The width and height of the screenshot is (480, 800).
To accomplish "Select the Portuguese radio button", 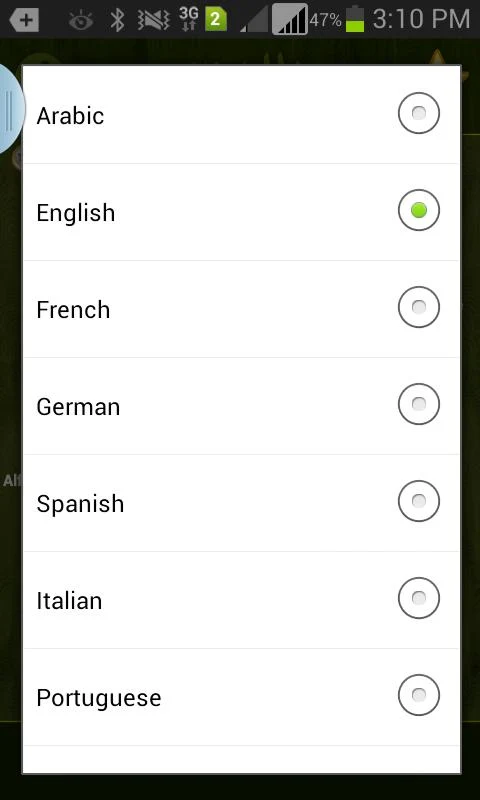I will pyautogui.click(x=419, y=695).
